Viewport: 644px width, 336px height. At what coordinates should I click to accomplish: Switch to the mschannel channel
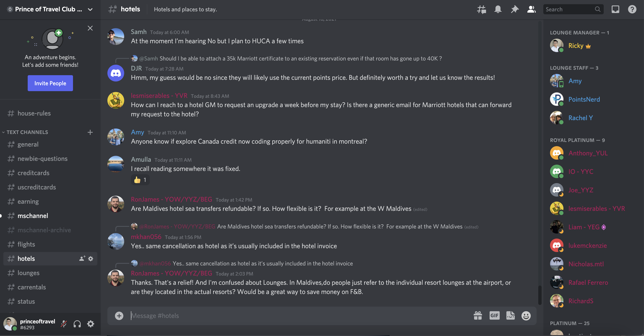tap(33, 216)
